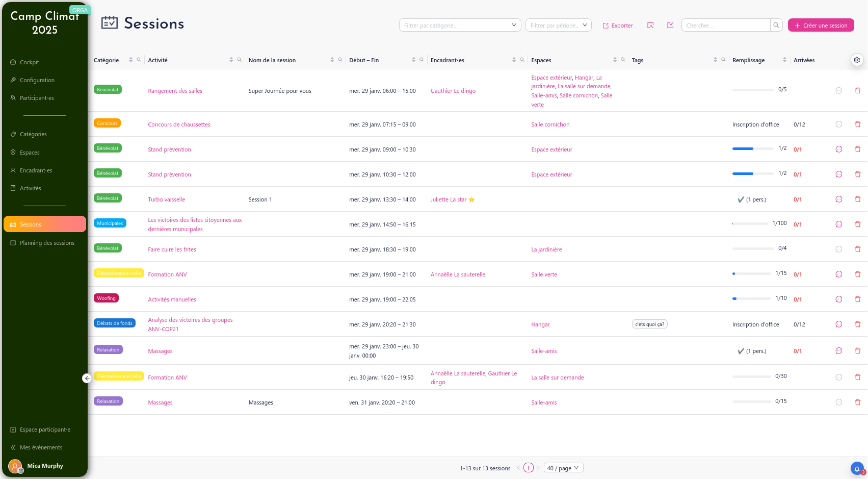
Task: Click the Créer une session button
Action: [x=821, y=25]
